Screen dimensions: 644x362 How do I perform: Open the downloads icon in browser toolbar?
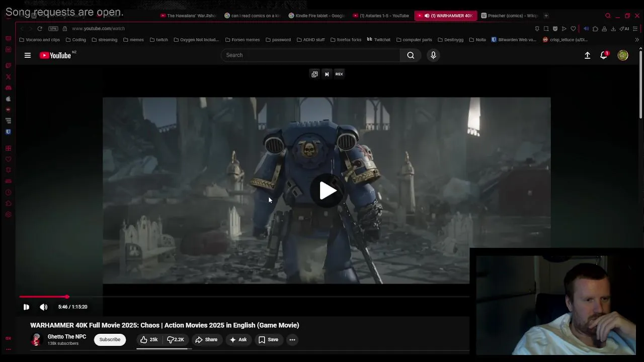[x=613, y=29]
